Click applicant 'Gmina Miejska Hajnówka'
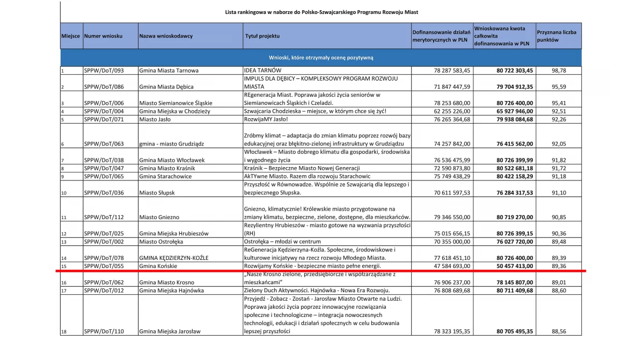The width and height of the screenshot is (644, 347). (172, 291)
